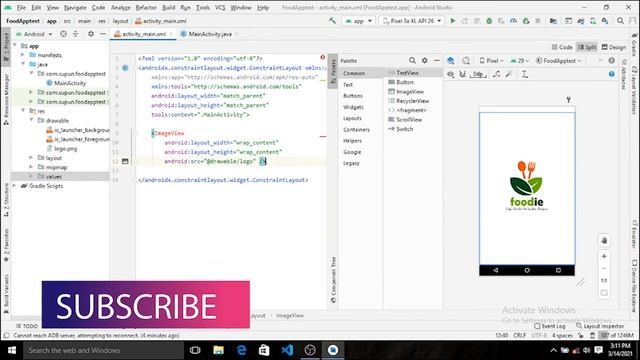Open the Pixel device preview dropdown

click(x=492, y=60)
